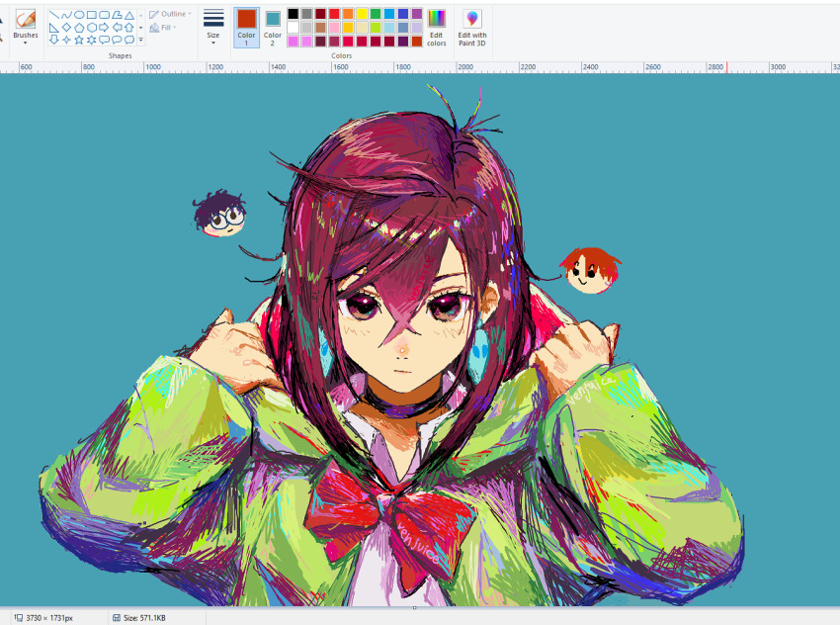Expand the full Shapes gallery
840x625 pixels.
point(140,40)
